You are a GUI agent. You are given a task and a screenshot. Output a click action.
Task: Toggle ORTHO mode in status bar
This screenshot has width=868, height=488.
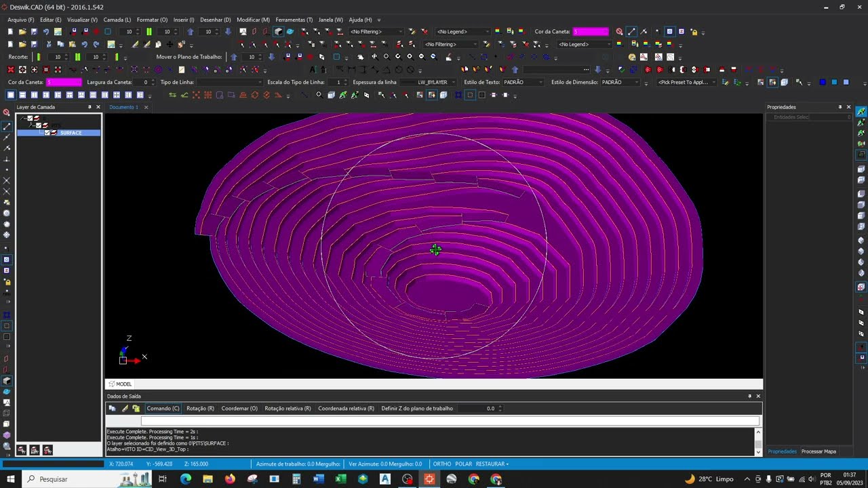pos(442,464)
